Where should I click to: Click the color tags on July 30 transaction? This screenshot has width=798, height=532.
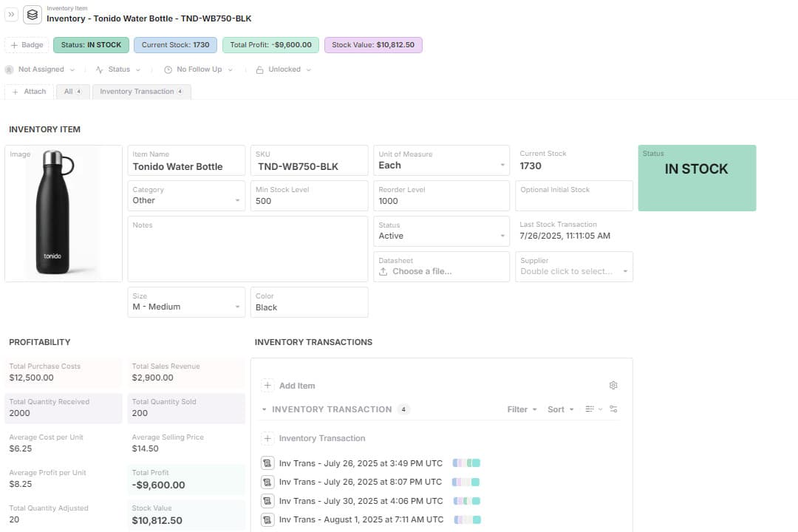pos(467,501)
